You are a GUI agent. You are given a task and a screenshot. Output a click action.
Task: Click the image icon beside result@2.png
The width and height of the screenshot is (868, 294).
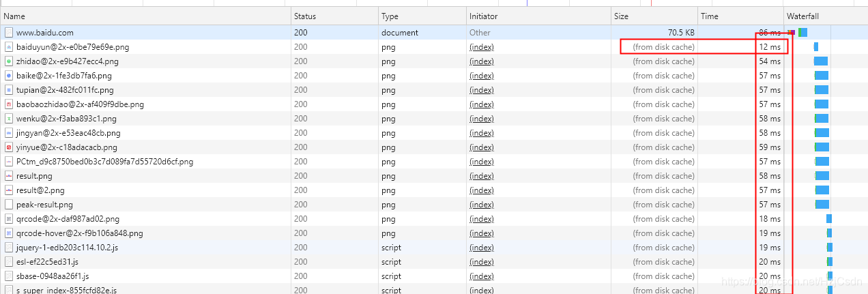(x=9, y=190)
